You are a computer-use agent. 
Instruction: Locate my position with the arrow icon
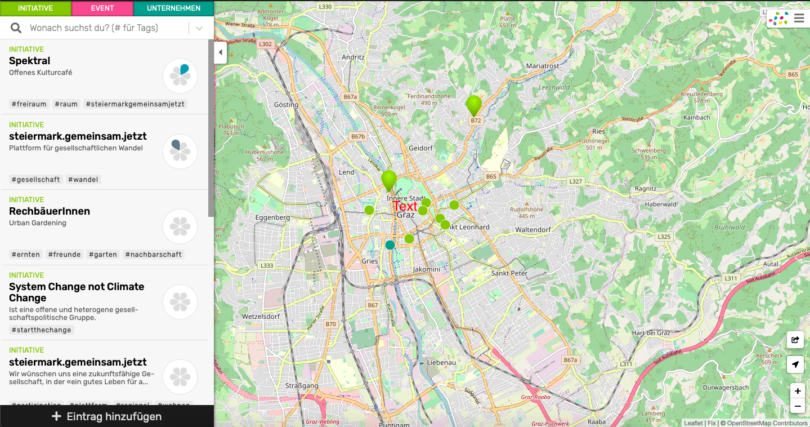point(796,365)
